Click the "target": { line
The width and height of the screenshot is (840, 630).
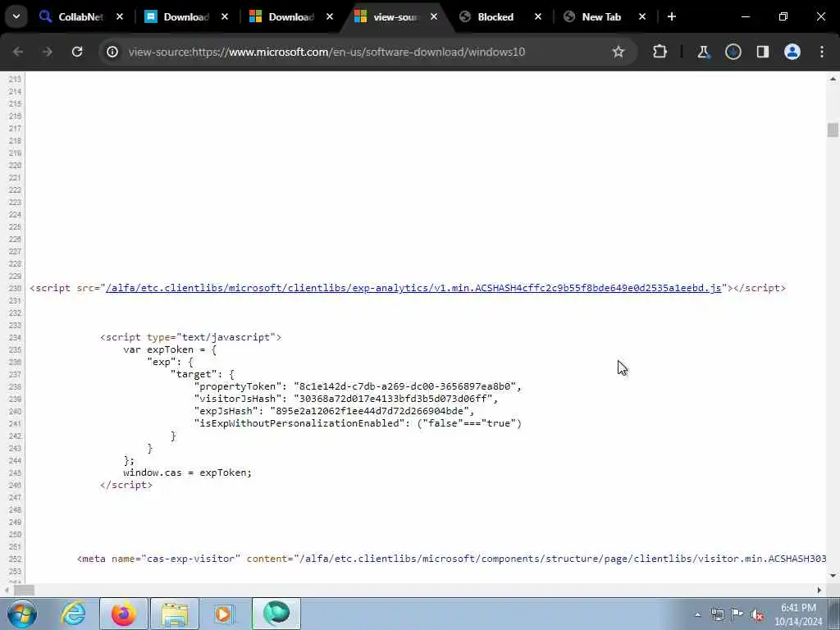tap(203, 374)
